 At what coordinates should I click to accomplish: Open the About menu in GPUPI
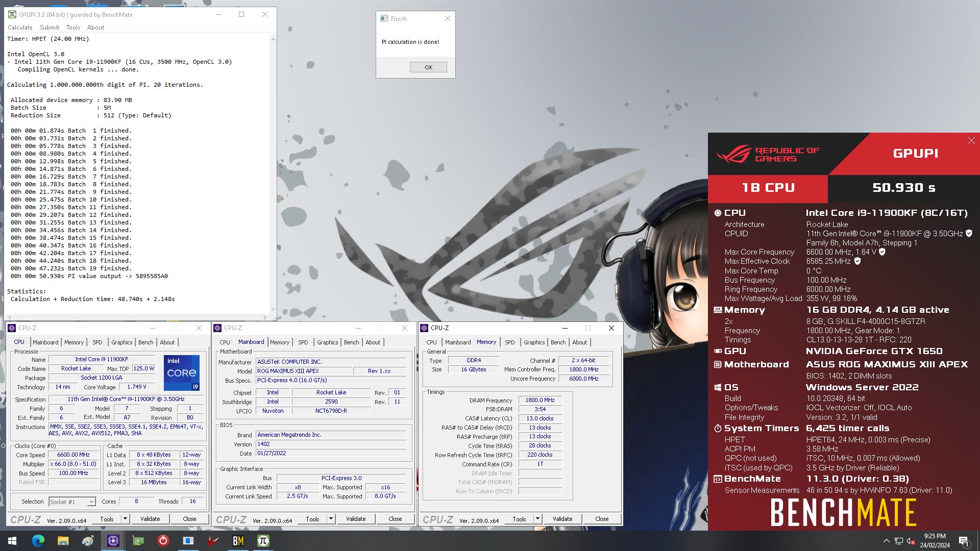95,28
